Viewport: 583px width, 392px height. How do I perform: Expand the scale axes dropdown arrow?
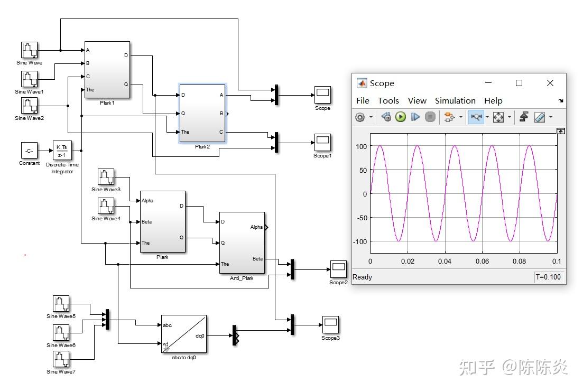(x=510, y=117)
